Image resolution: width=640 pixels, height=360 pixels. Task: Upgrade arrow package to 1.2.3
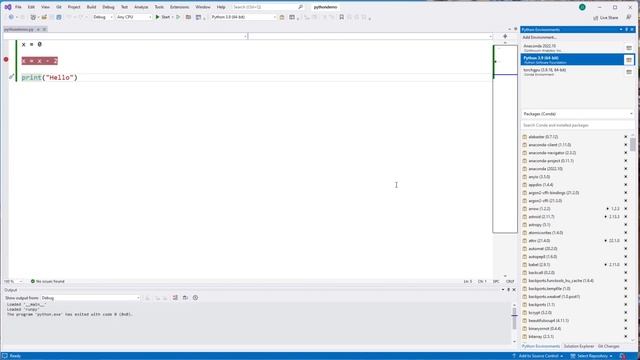pos(607,209)
